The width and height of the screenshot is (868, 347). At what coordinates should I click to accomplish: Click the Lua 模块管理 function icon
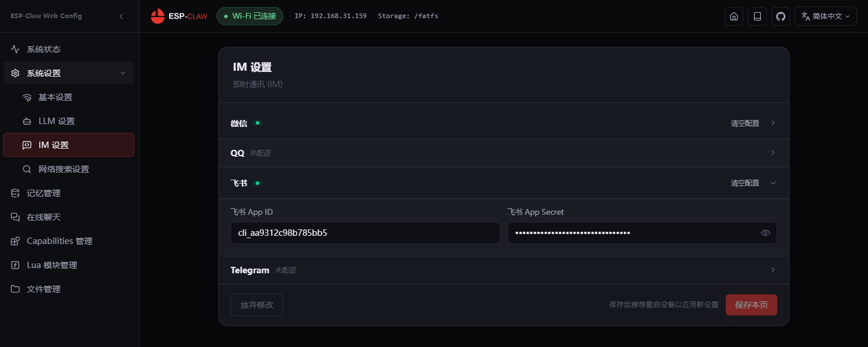click(15, 265)
